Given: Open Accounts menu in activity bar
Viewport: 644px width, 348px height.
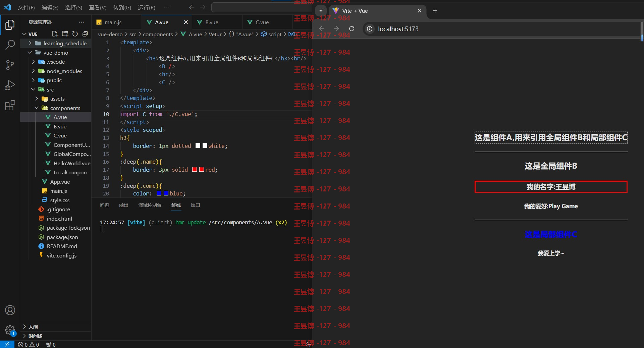Looking at the screenshot, I should click(x=10, y=310).
